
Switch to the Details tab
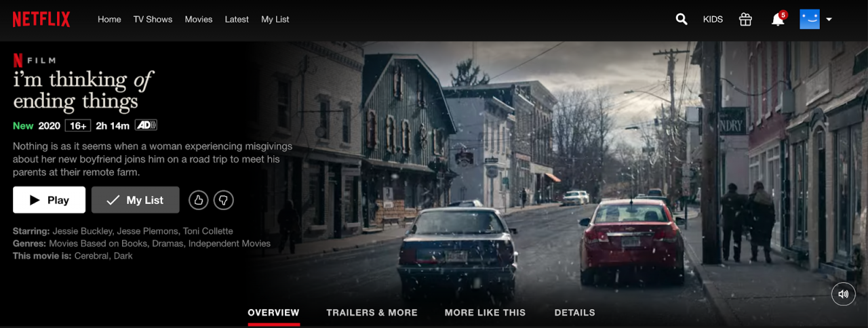coord(574,312)
